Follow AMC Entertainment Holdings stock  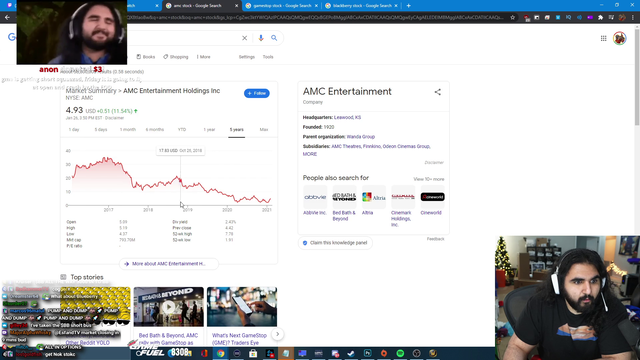(x=257, y=93)
